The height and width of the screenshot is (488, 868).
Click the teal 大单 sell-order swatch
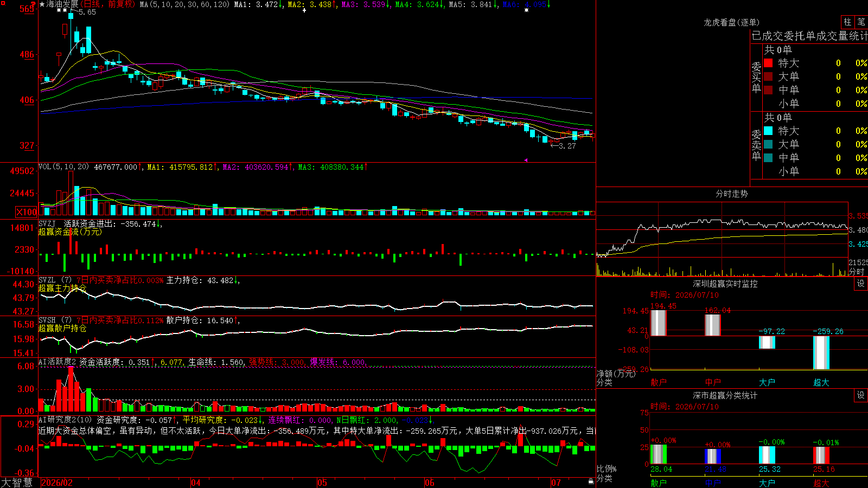click(x=768, y=144)
